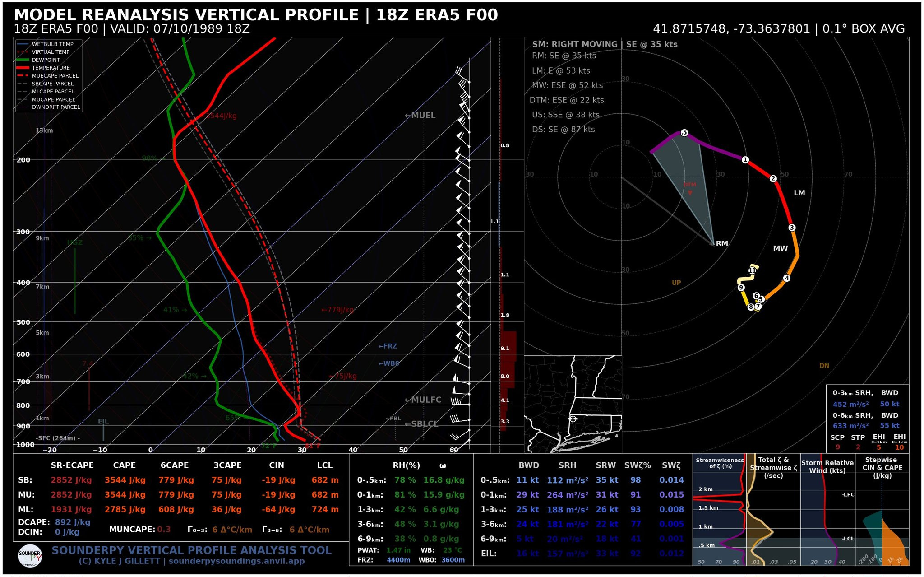Click the MULFC level annotation
Screen dimensions: 924x577
[x=423, y=400]
